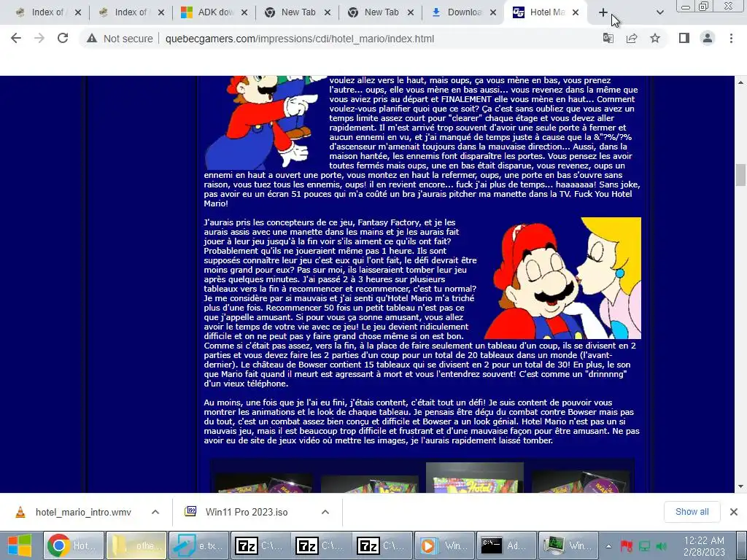Open the Windows Media Player taskbar item
The image size is (747, 560).
[444, 545]
